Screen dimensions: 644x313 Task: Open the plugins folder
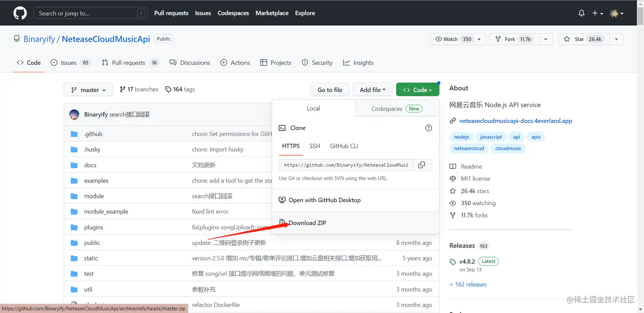(x=94, y=227)
